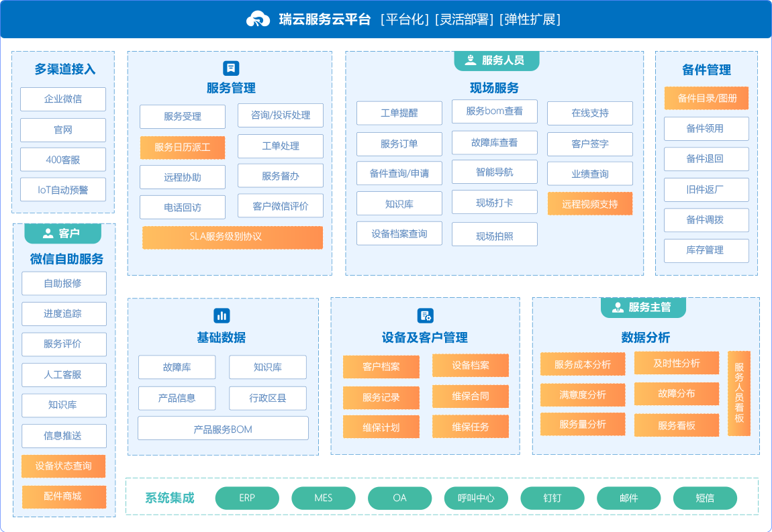Select the 客户签字 box

tap(590, 144)
